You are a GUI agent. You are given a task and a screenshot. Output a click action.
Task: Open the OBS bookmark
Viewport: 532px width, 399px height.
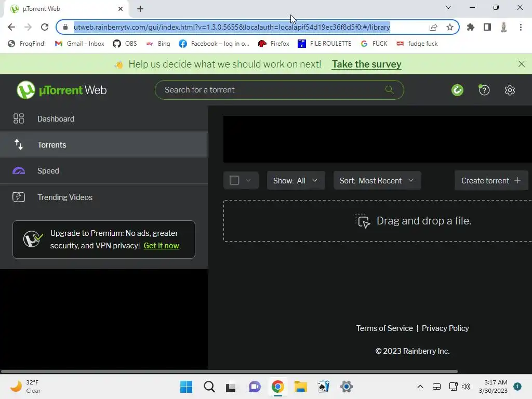point(125,44)
